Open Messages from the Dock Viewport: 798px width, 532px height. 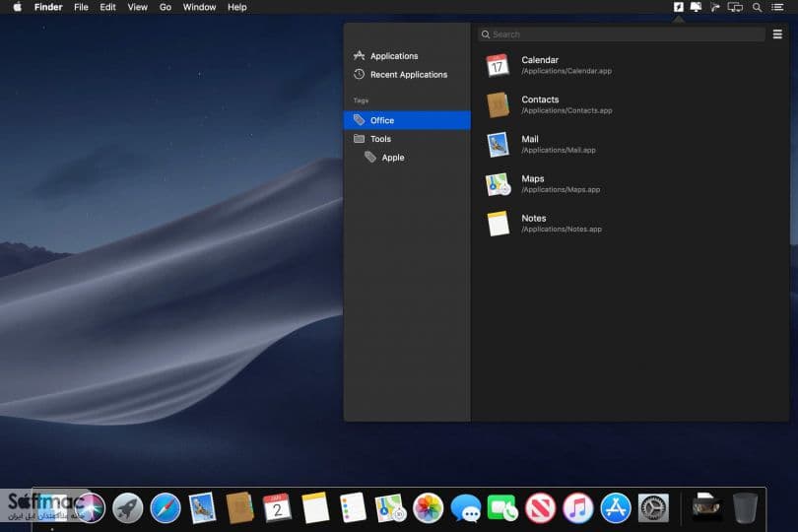[x=466, y=507]
